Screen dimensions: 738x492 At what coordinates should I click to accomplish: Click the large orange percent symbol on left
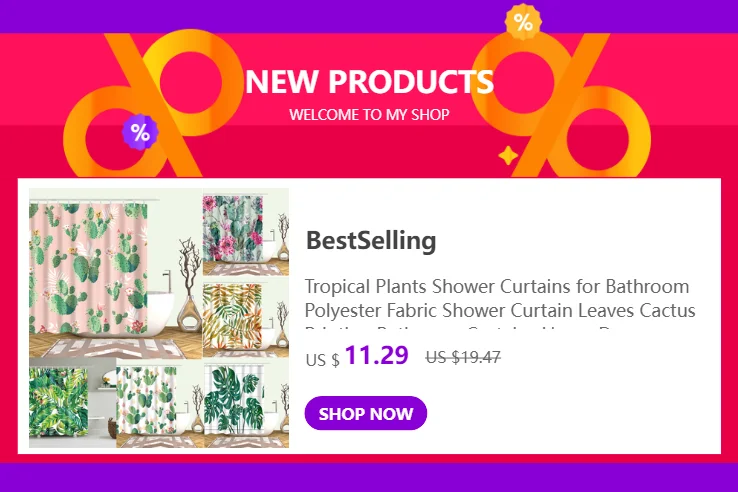click(153, 105)
